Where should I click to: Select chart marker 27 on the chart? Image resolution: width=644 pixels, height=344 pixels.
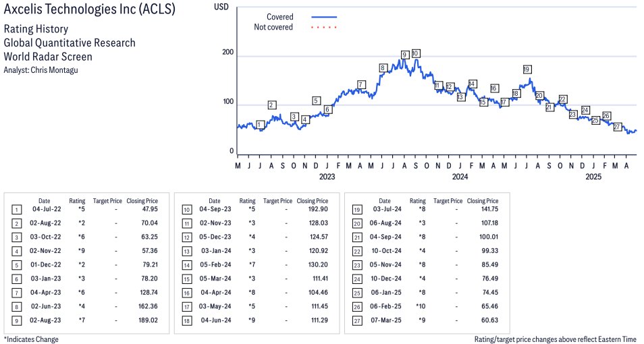pos(617,127)
